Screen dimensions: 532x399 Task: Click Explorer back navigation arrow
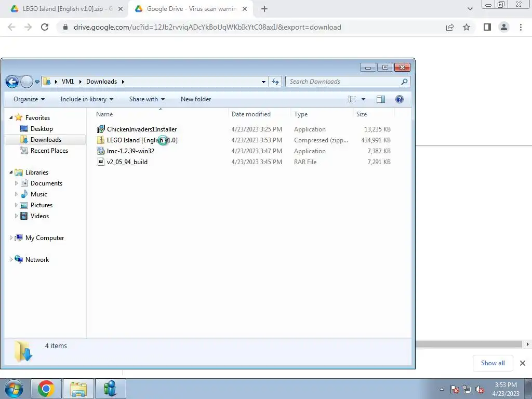(12, 82)
